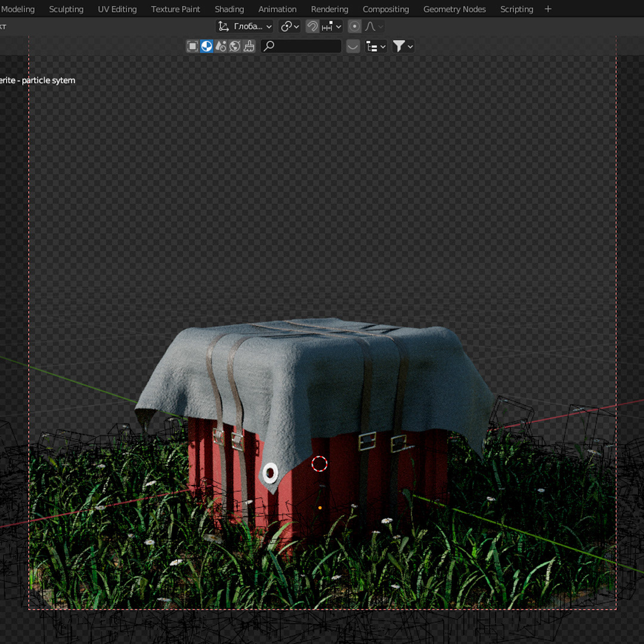Open the Глоба... transform orientation dropdown

coord(244,26)
